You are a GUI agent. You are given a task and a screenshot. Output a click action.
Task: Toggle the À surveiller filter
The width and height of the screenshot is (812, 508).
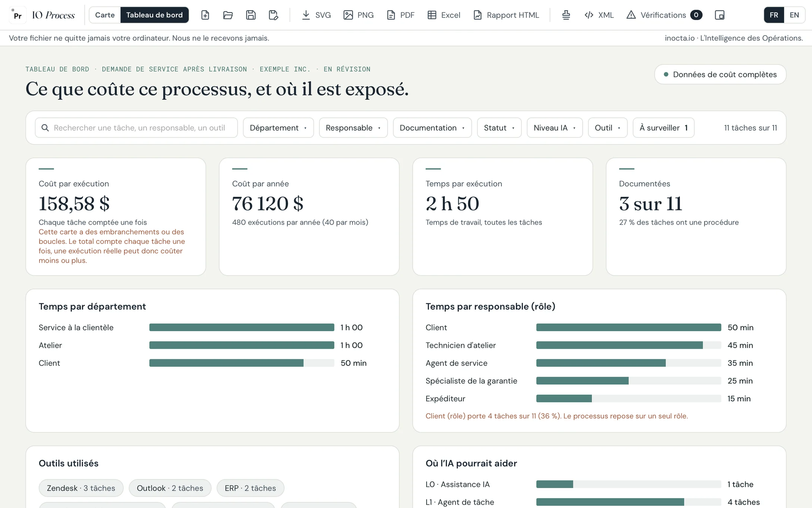[x=664, y=128]
